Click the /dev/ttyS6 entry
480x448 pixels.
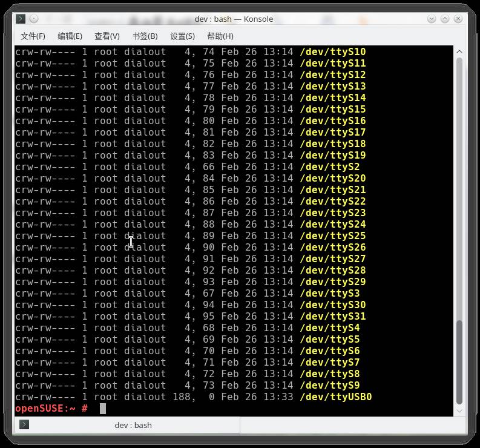pos(330,351)
